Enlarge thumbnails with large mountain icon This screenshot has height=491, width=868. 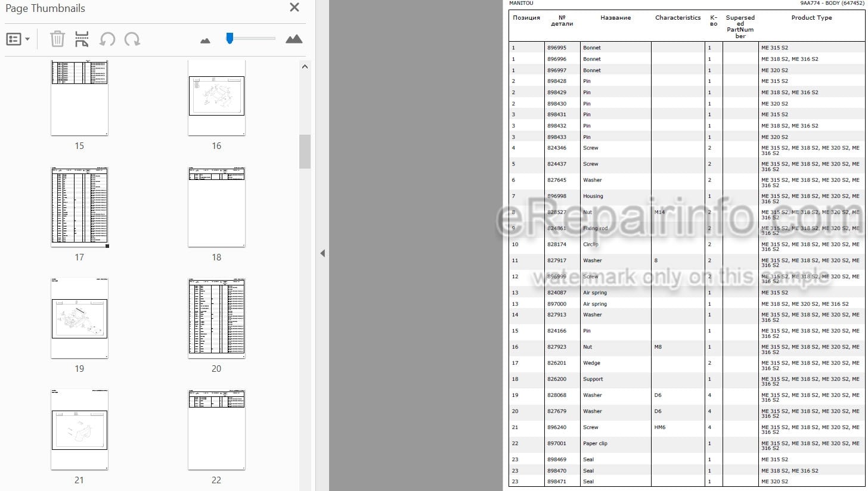[x=294, y=39]
